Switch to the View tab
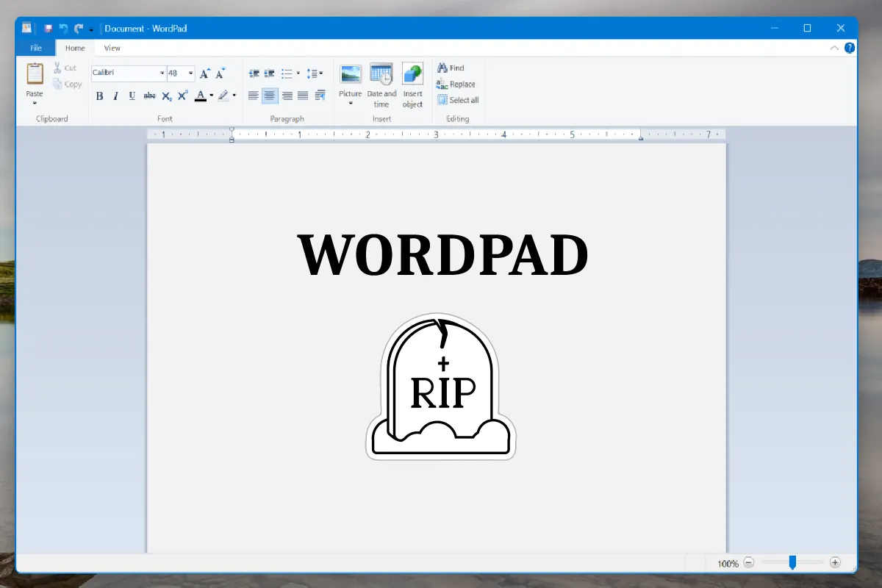The height and width of the screenshot is (588, 882). pos(112,48)
